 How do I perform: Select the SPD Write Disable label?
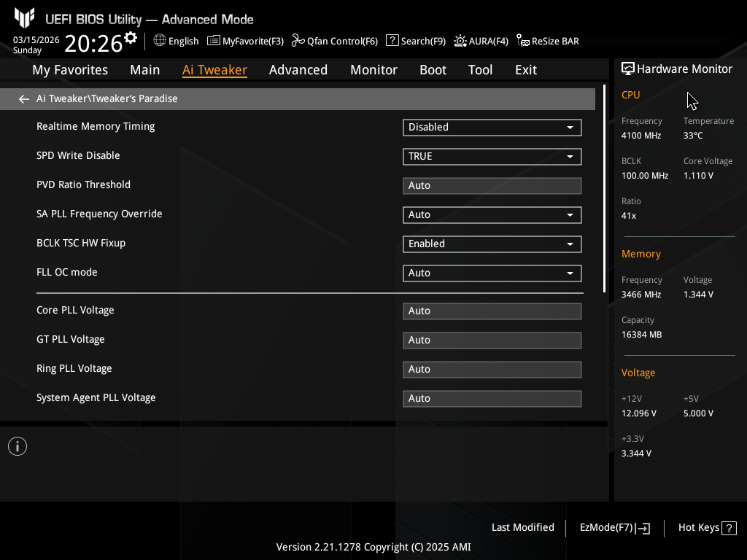click(x=78, y=156)
